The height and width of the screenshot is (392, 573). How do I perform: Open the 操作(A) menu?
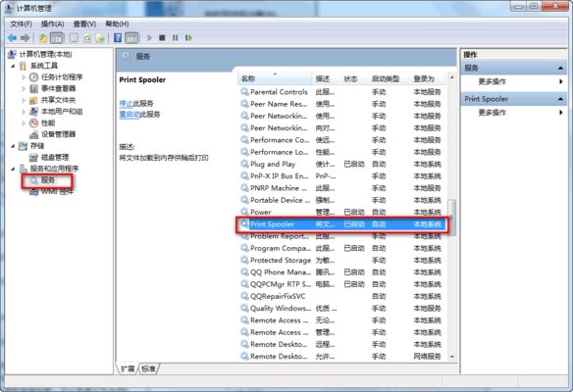tap(53, 24)
